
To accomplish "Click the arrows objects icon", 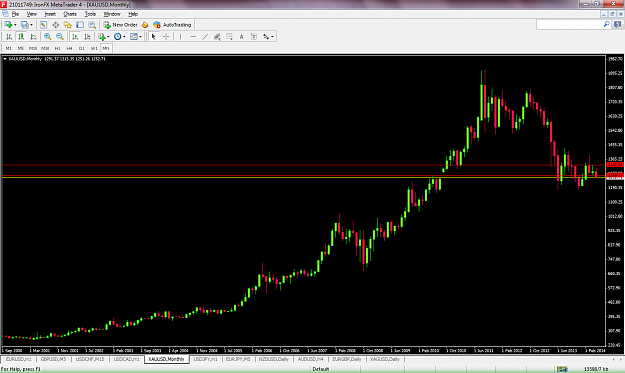I will point(266,37).
